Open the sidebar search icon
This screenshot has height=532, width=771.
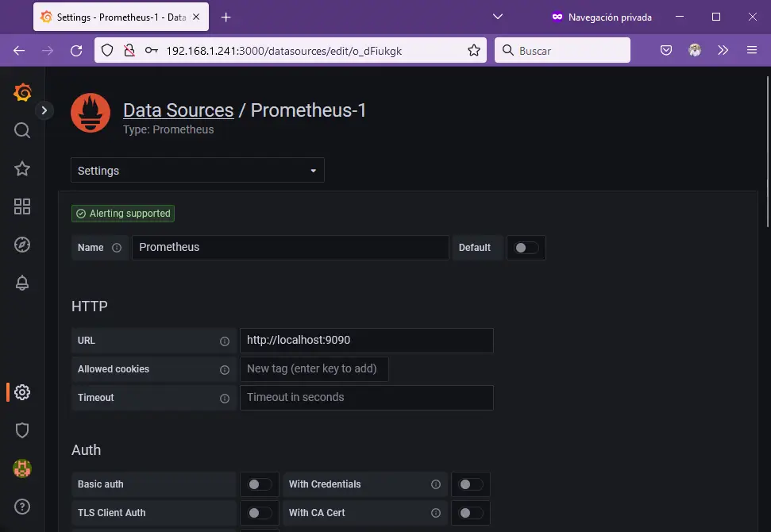click(22, 130)
